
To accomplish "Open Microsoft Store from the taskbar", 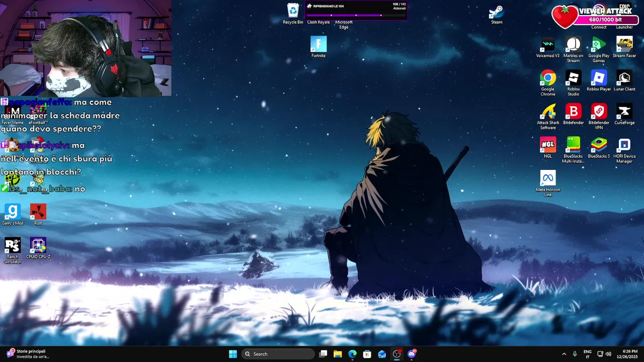I will pos(367,354).
